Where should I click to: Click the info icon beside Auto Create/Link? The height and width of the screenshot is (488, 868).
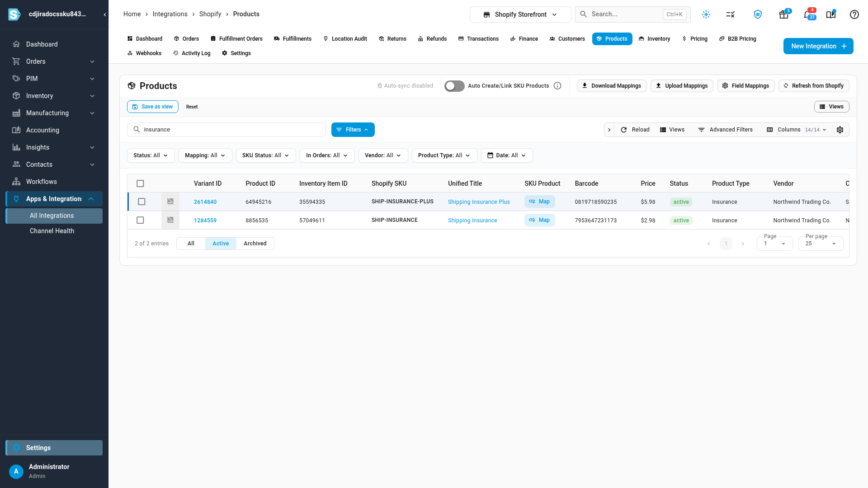pos(558,86)
